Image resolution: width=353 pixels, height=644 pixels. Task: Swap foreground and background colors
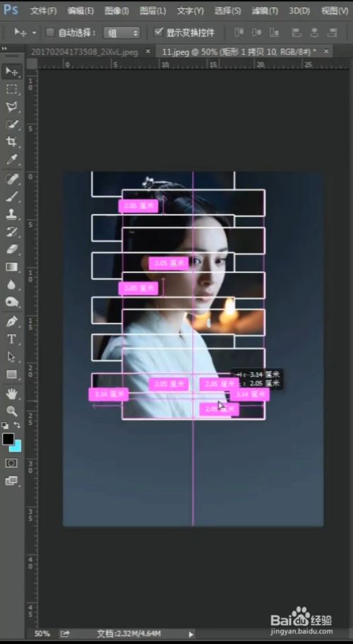pyautogui.click(x=17, y=425)
